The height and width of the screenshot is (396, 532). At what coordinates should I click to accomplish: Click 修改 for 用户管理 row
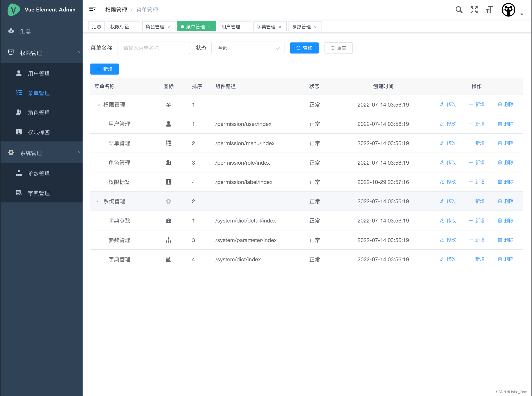pos(448,124)
